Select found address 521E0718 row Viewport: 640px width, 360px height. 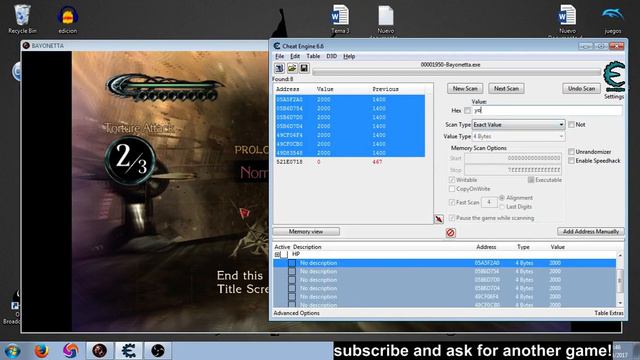click(x=350, y=162)
